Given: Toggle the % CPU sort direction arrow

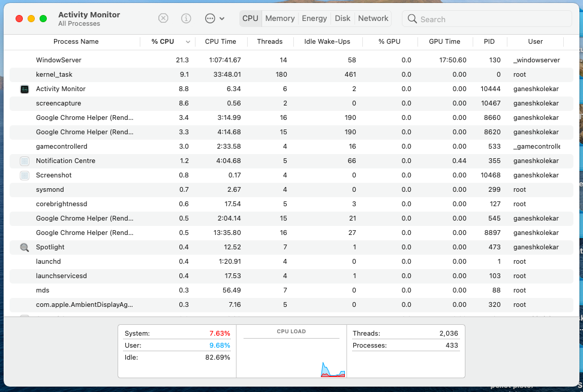Looking at the screenshot, I should click(x=188, y=42).
